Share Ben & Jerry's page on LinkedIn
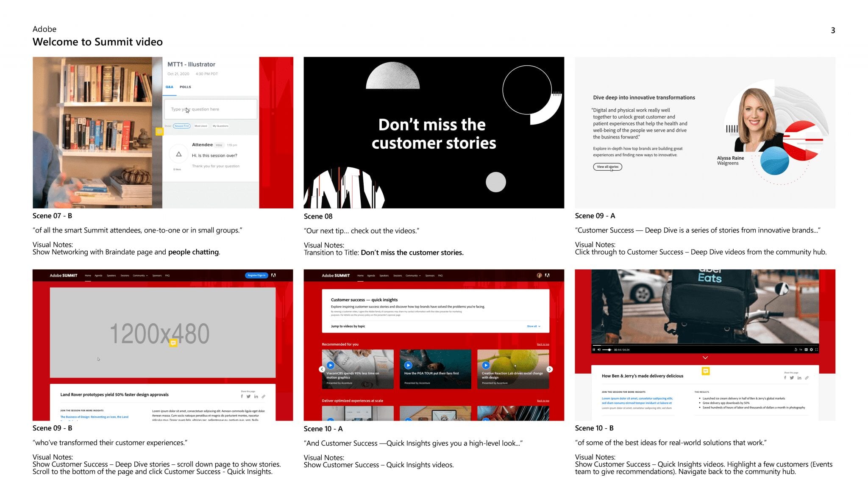This screenshot has width=868, height=488. 799,378
